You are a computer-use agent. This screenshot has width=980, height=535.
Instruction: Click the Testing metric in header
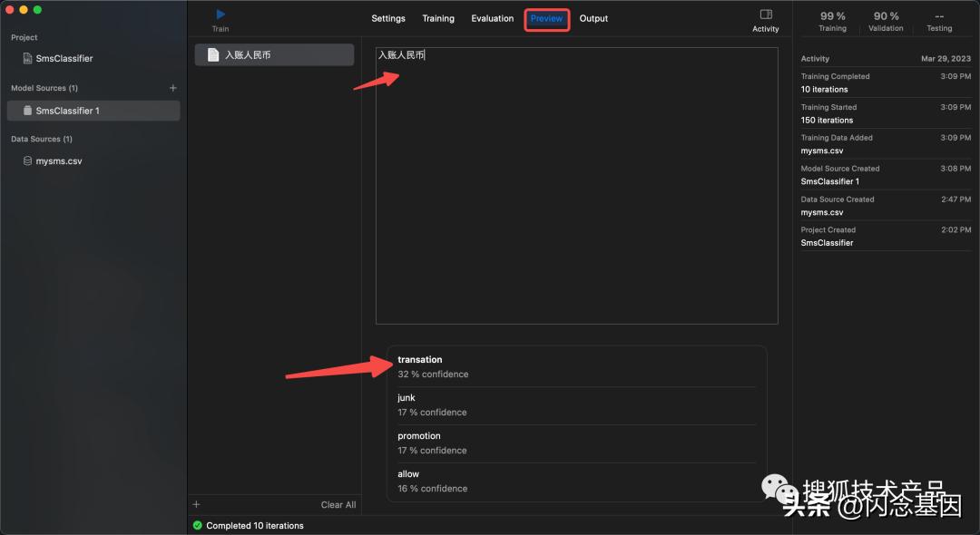click(x=939, y=21)
